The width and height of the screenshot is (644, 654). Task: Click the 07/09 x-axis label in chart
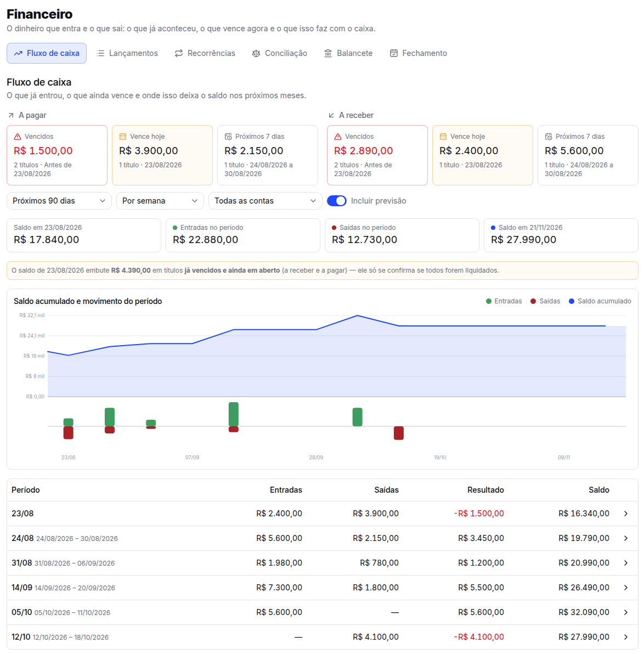tap(193, 458)
